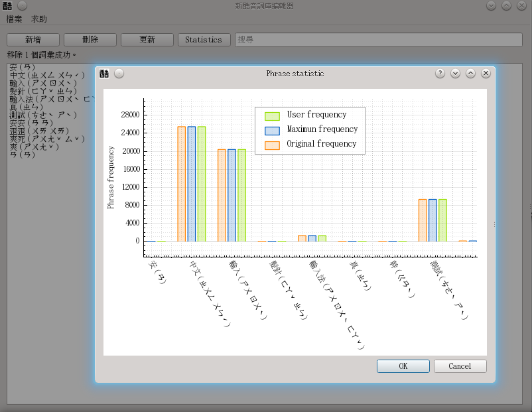
Task: Click the blue bar for 輸入 in chart
Action: (232, 196)
